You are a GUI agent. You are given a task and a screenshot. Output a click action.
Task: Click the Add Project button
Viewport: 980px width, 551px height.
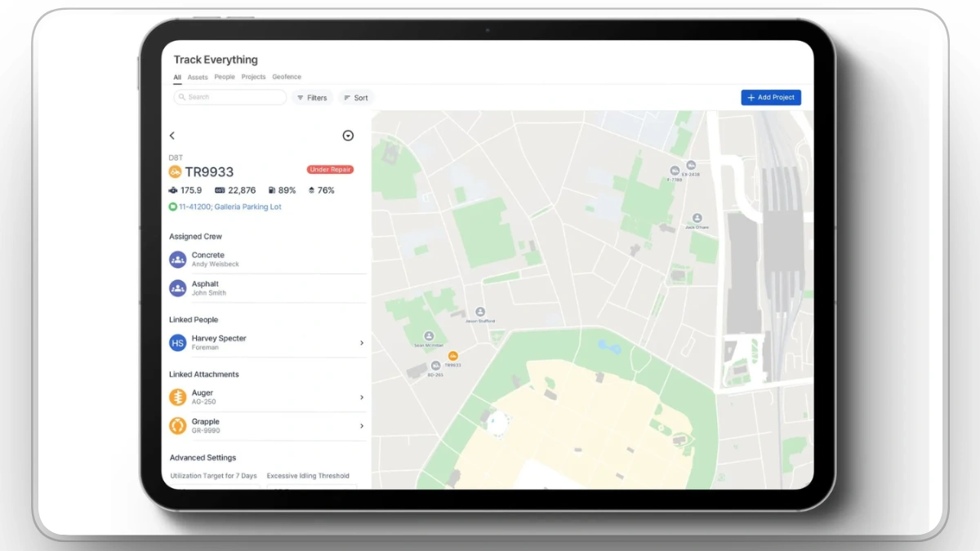[770, 97]
